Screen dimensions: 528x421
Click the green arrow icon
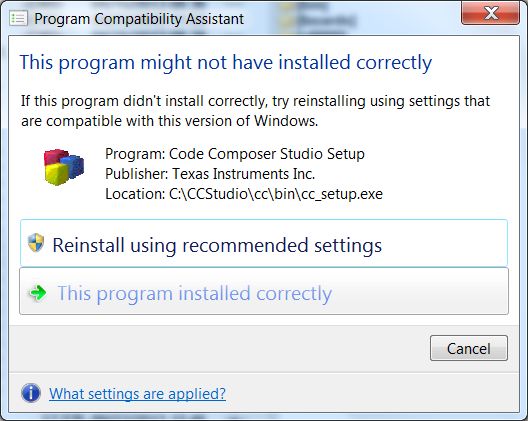click(38, 293)
